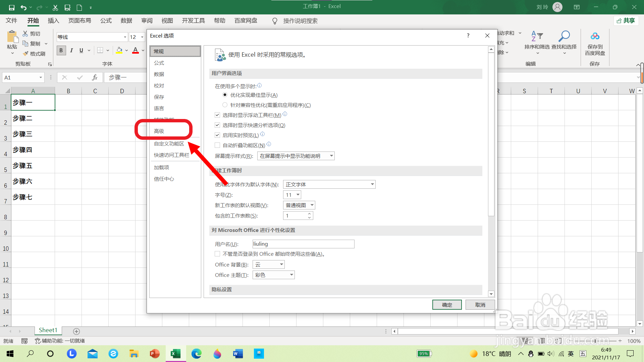Open the default view for new sheets dropdown
Image resolution: width=644 pixels, height=362 pixels.
312,205
